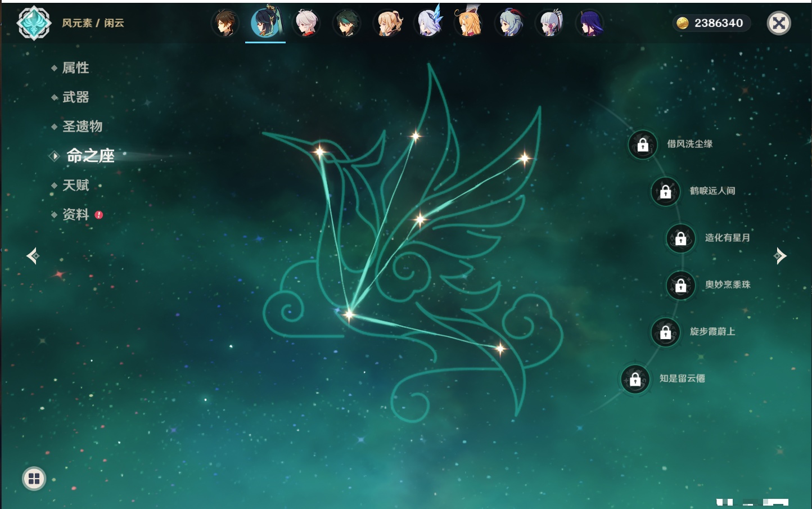Switch to Raiden Shogun's purple-haired portrait
The image size is (812, 509).
point(590,23)
